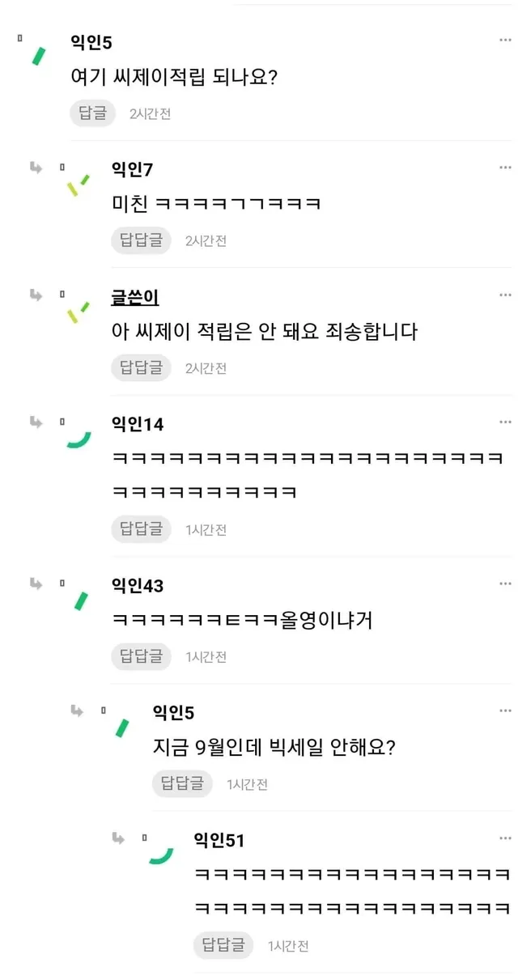Open more options for 익인7's comment
This screenshot has width=518, height=980.
point(505,168)
